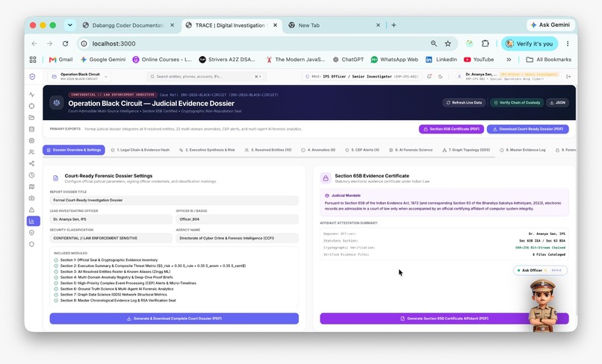The height and width of the screenshot is (364, 602).
Task: Open the activity pulse icon in sidebar
Action: point(32,94)
